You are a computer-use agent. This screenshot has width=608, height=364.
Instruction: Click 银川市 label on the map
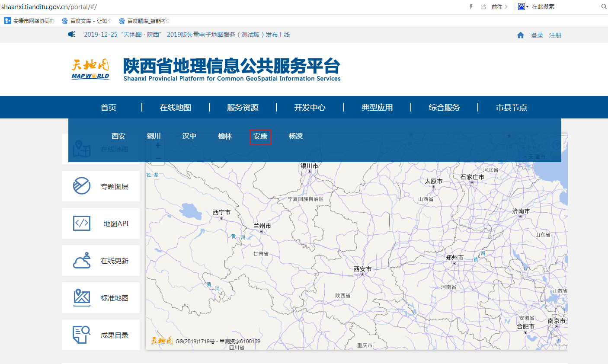point(309,166)
